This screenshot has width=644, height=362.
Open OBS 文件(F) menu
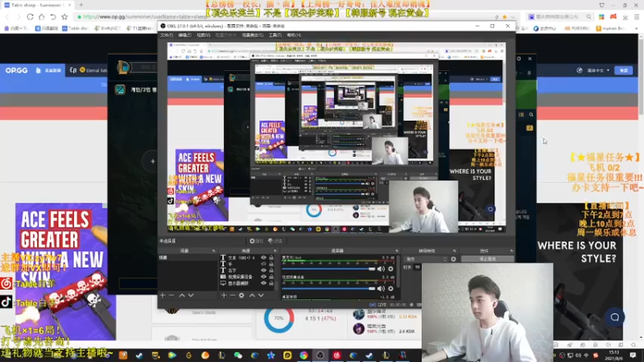(x=167, y=35)
